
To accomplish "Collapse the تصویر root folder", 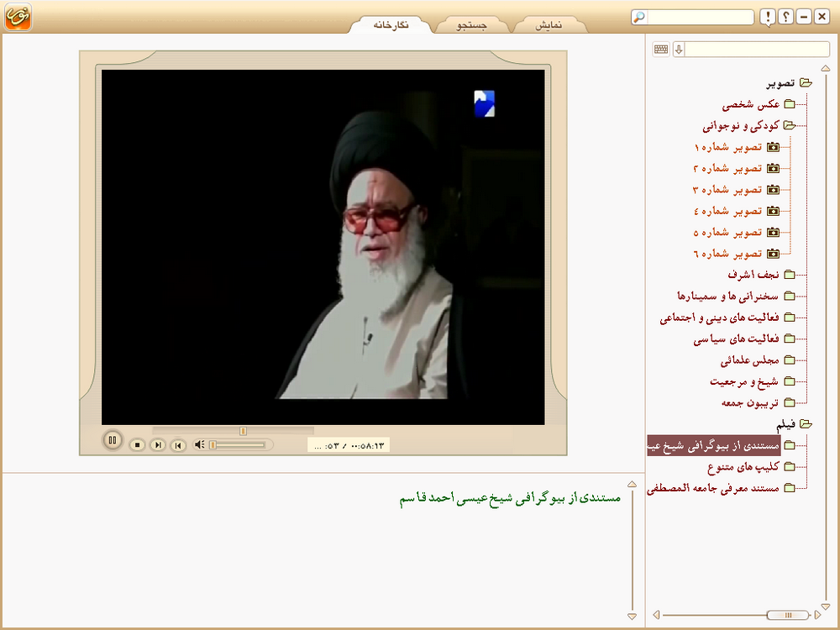I will [806, 83].
